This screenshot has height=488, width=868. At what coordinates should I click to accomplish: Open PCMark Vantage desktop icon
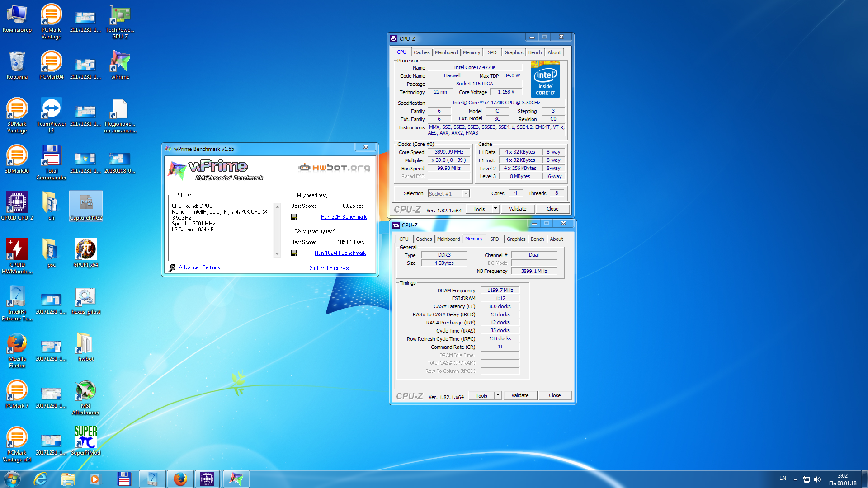[51, 21]
